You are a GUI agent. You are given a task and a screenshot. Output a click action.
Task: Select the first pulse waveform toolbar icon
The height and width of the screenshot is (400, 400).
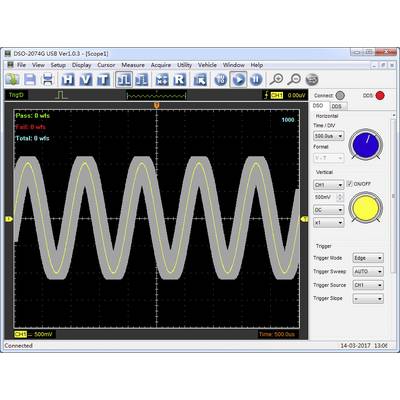pos(124,80)
